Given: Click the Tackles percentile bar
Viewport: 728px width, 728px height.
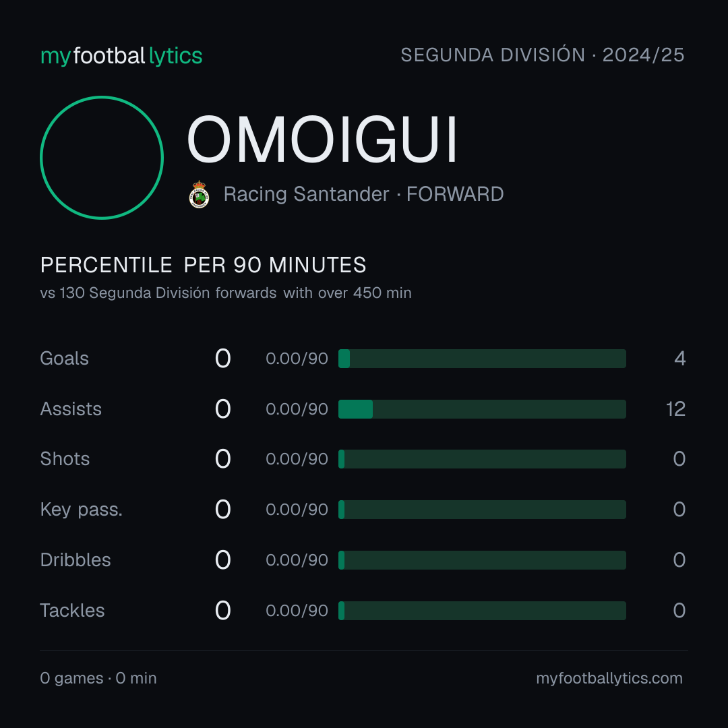Looking at the screenshot, I should [x=482, y=611].
